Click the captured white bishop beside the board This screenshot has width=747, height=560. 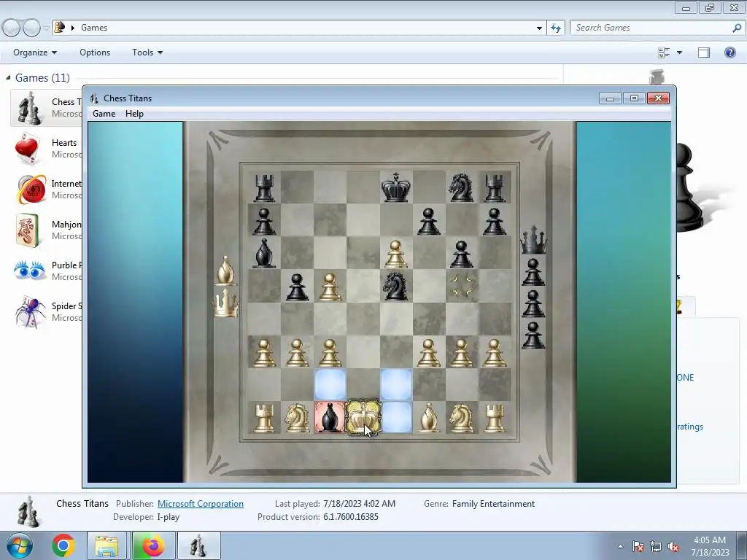coord(226,271)
